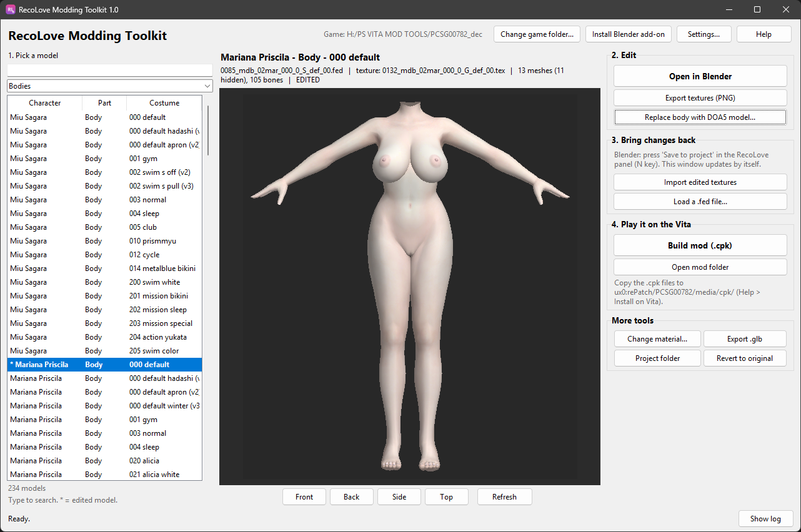This screenshot has width=801, height=532.
Task: Click Open in Blender
Action: (x=700, y=76)
